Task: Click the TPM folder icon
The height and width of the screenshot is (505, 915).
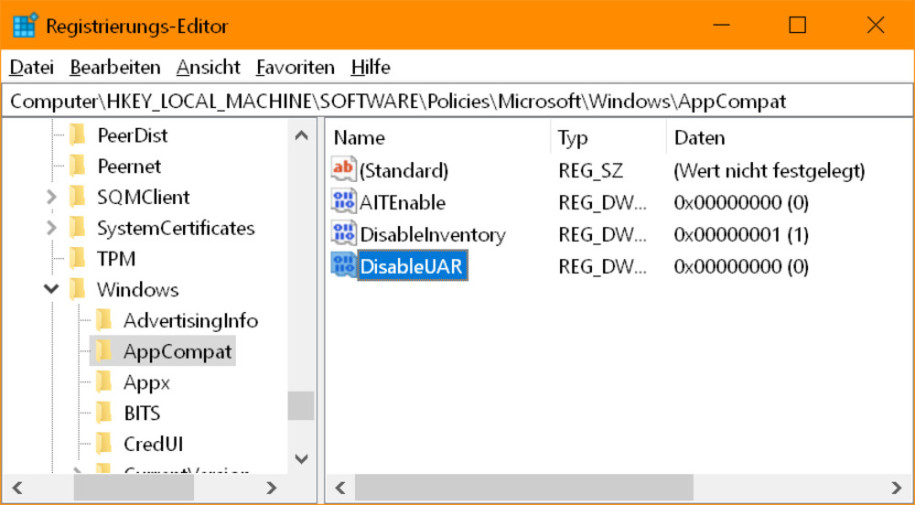Action: (78, 259)
